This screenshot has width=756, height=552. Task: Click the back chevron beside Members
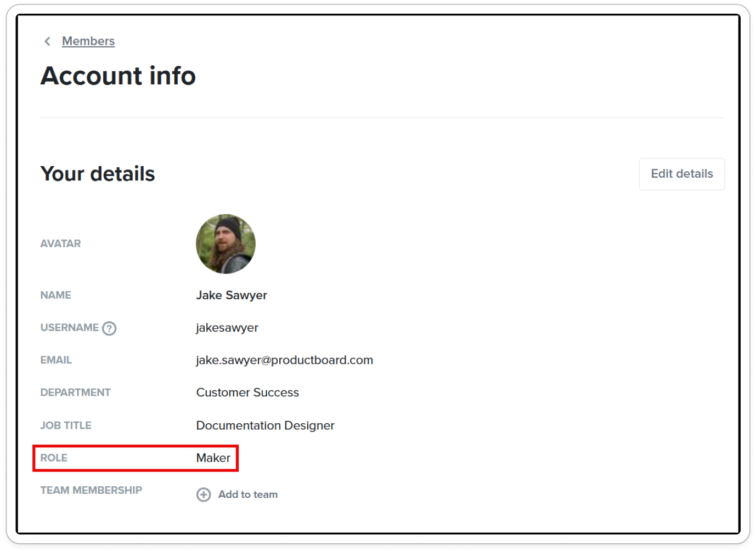pos(48,41)
